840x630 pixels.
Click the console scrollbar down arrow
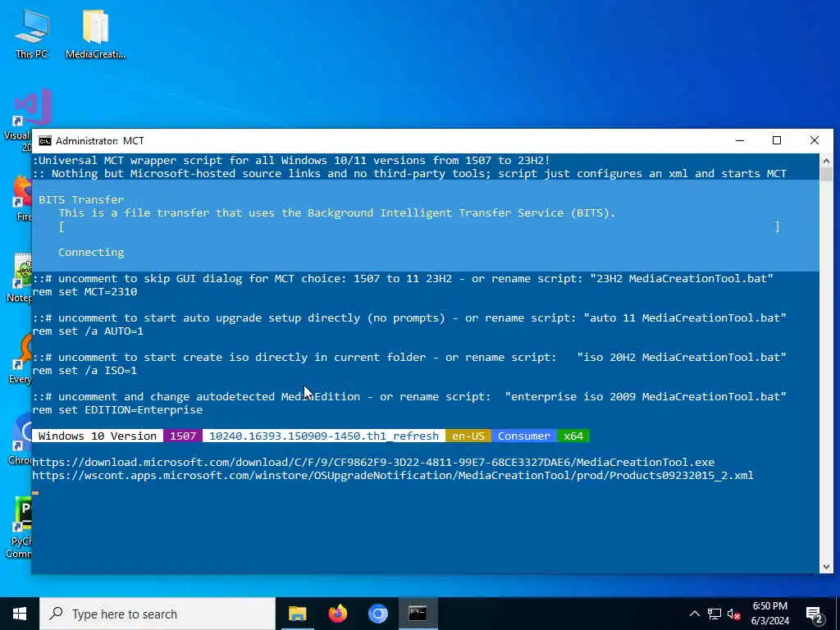[826, 566]
